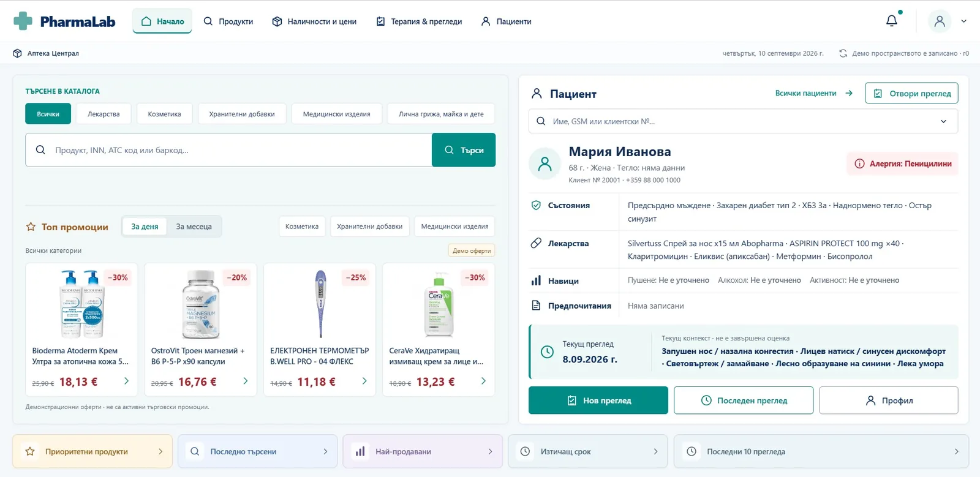The height and width of the screenshot is (477, 980).
Task: Click arrow on B.WELL thermometer card
Action: (364, 381)
